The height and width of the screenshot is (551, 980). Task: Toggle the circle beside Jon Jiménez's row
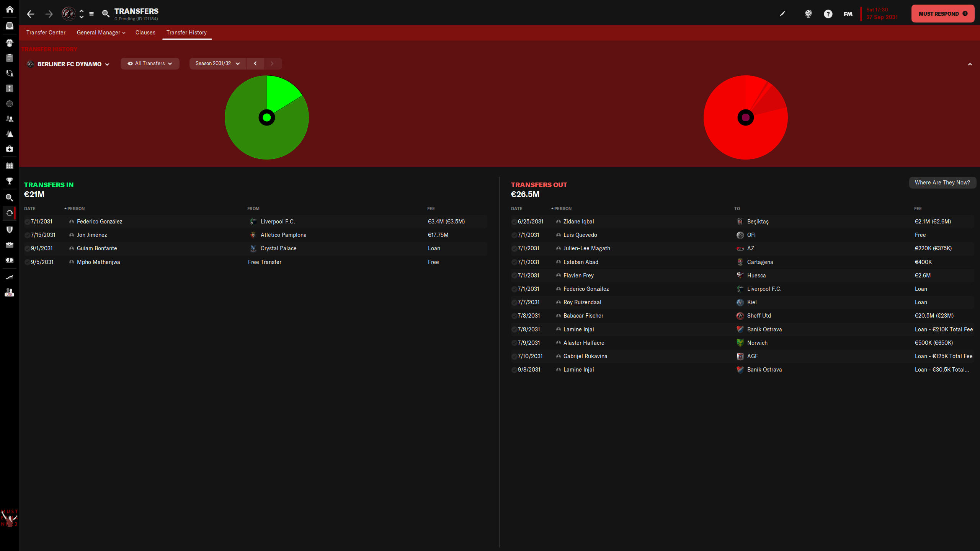[x=27, y=235]
